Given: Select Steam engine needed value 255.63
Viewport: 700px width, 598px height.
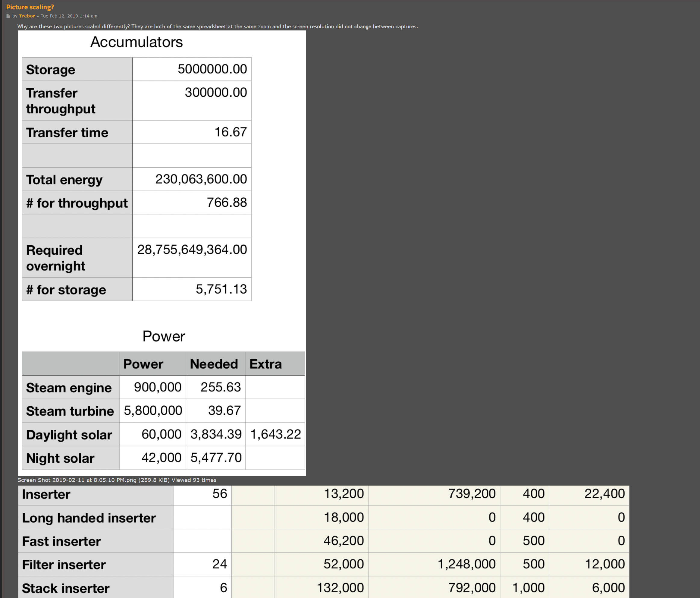Looking at the screenshot, I should coord(221,387).
